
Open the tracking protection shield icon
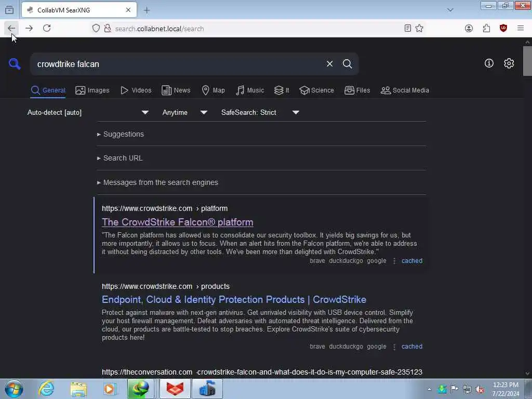[96, 29]
